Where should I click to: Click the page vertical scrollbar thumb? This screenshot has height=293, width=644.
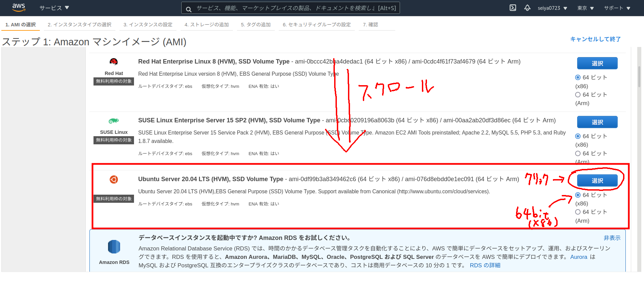[x=639, y=77]
